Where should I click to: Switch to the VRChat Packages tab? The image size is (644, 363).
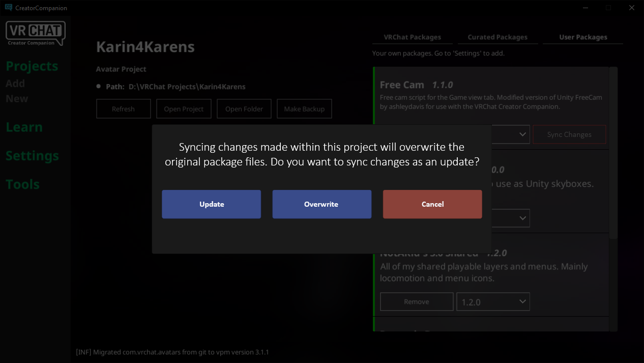[x=412, y=37]
